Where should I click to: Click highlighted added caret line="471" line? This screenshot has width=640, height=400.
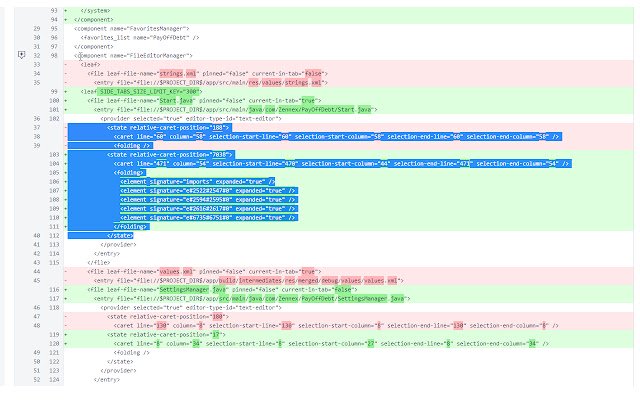[341, 164]
